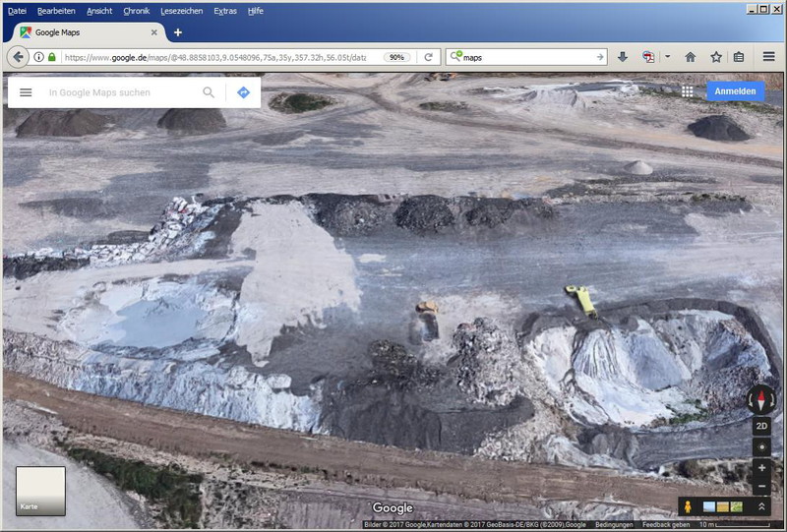The height and width of the screenshot is (532, 787).
Task: Show my location on the map
Action: pos(761,447)
